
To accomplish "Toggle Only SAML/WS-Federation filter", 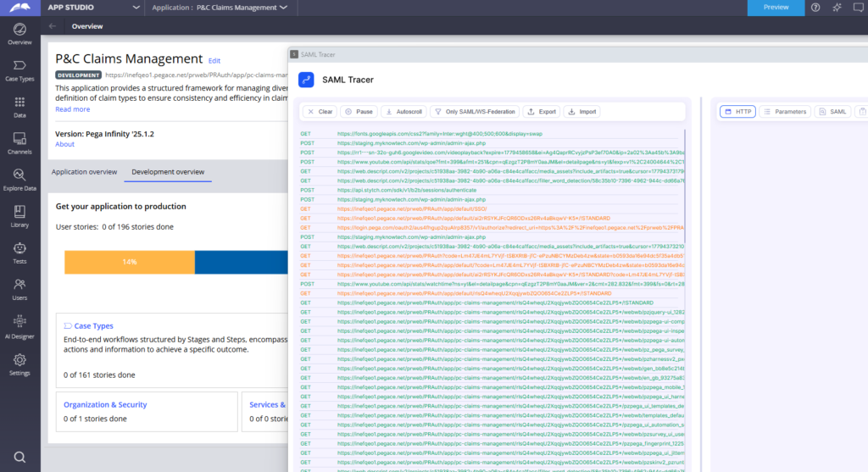I will point(475,112).
